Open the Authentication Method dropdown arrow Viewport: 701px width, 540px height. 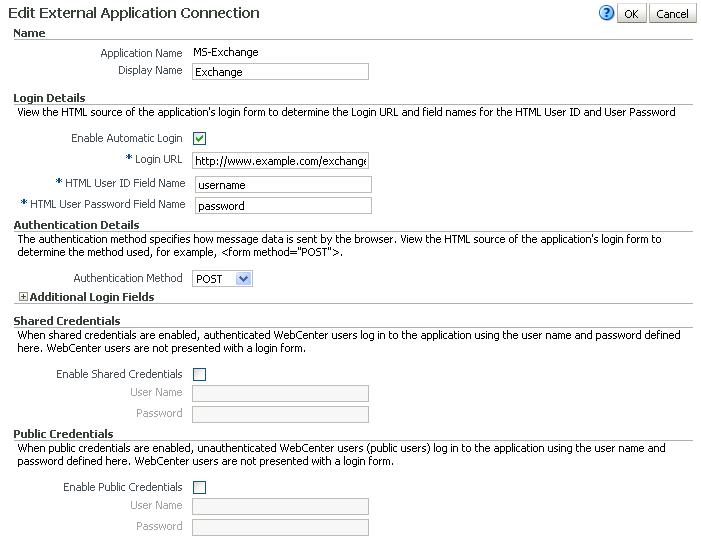[244, 278]
